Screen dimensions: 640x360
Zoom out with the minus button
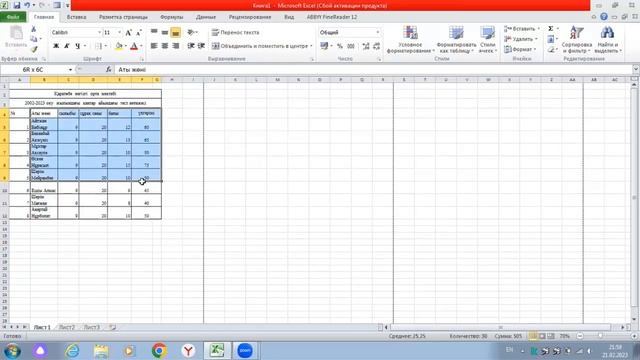point(580,336)
